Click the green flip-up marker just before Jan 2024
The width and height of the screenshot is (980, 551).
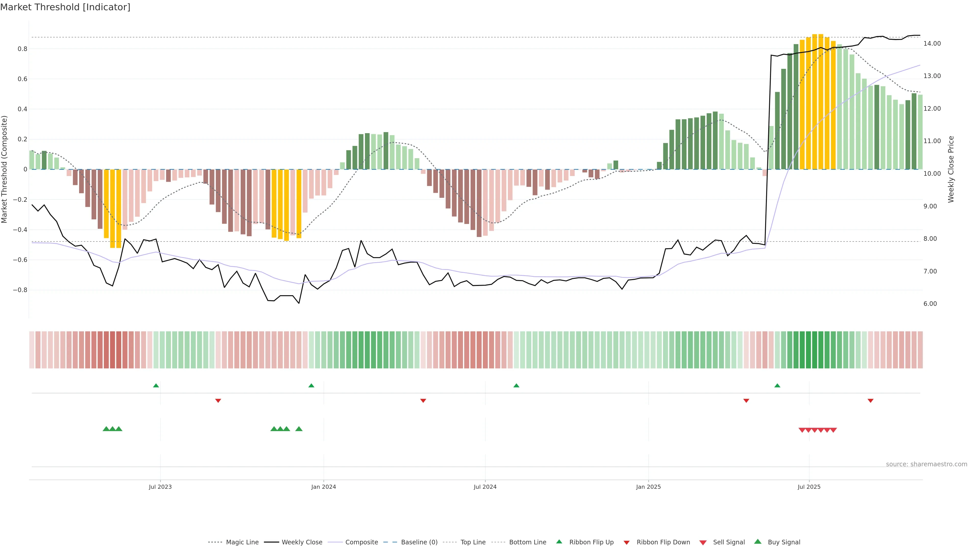pyautogui.click(x=311, y=386)
